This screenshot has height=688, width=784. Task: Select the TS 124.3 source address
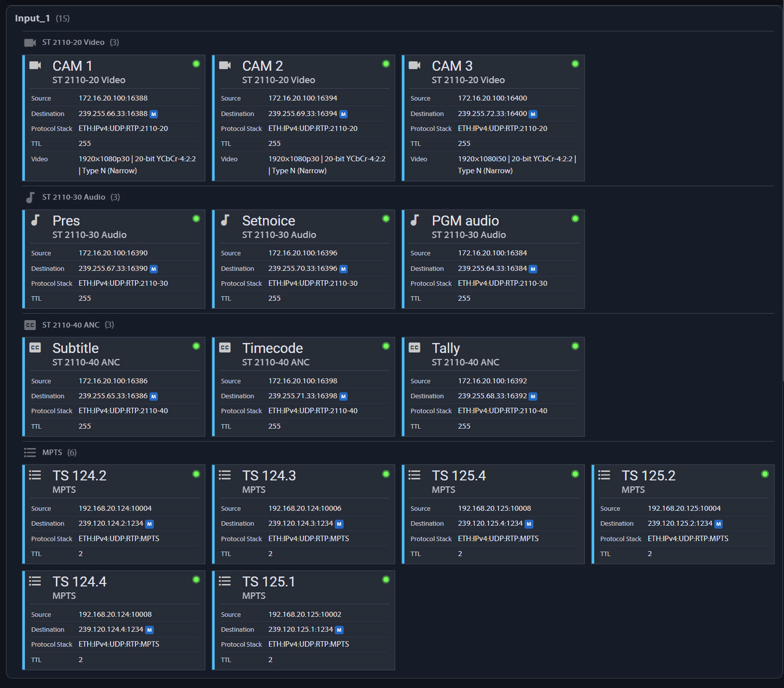click(305, 508)
